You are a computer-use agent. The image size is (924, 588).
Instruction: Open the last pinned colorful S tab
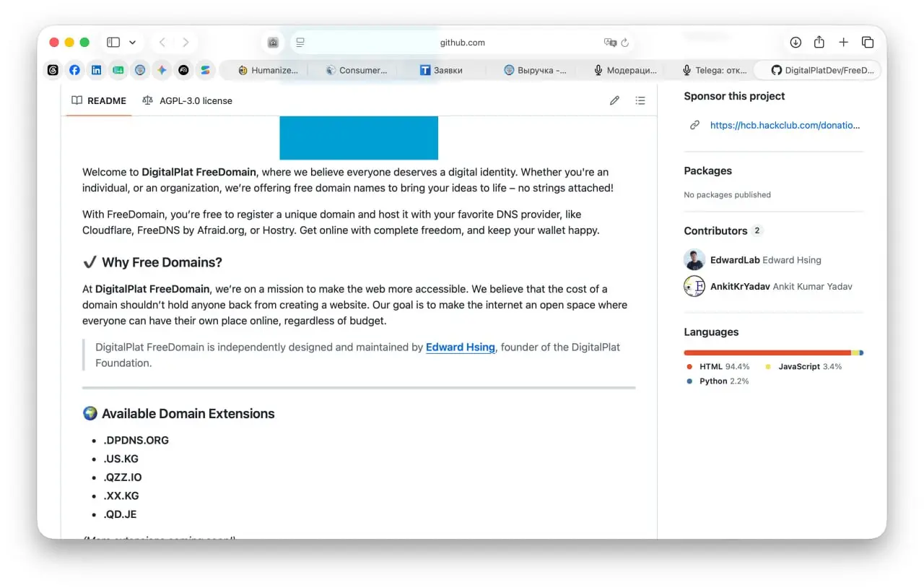pos(205,70)
